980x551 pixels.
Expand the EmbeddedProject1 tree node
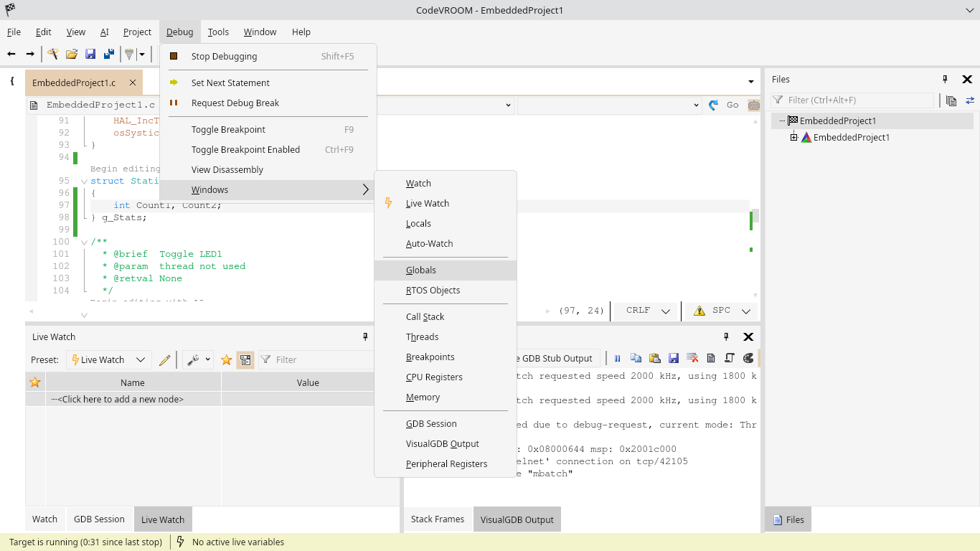(x=794, y=137)
